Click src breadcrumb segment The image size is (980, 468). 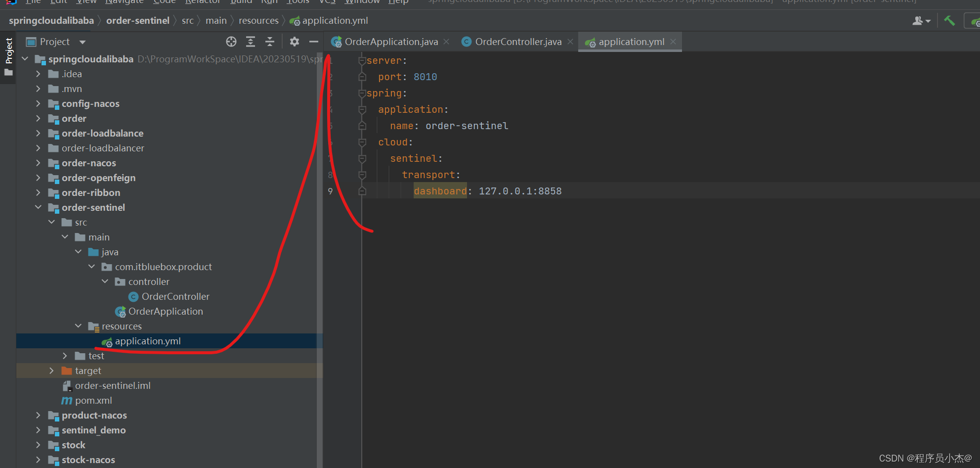(188, 21)
